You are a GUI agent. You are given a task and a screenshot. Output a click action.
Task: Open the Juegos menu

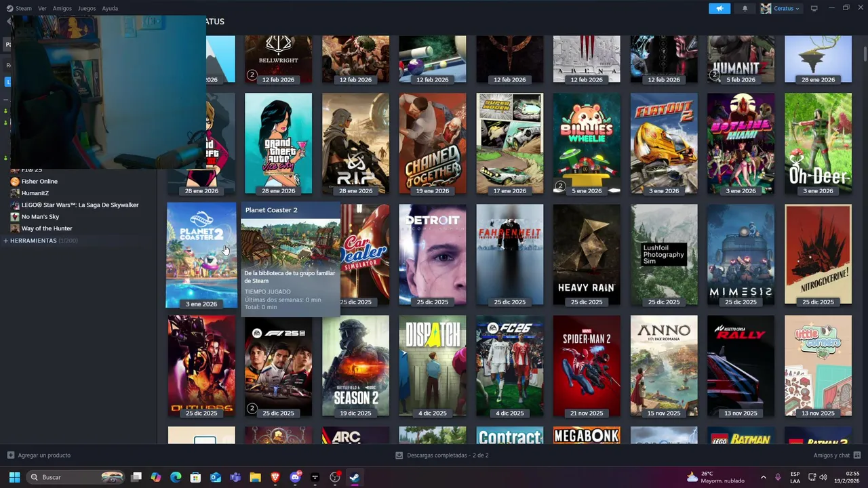coord(87,8)
